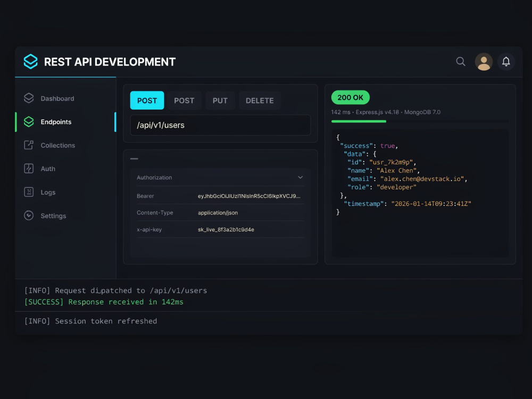Click the "success": true line

click(369, 146)
